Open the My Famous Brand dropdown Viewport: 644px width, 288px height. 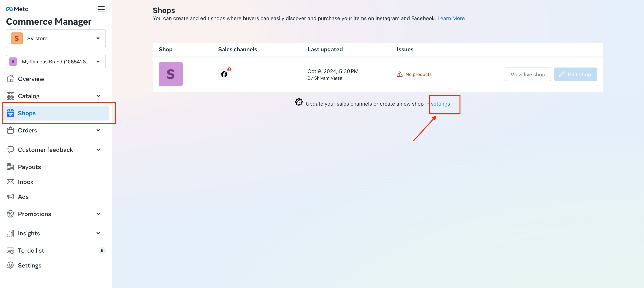pyautogui.click(x=56, y=62)
